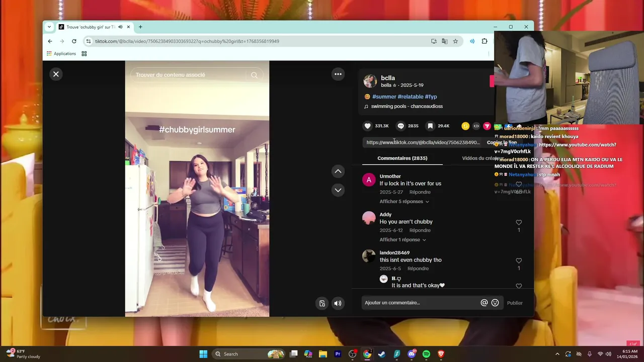Click search magnifier in 'Trouver du contenu associé'
This screenshot has width=644, height=362.
pyautogui.click(x=254, y=75)
